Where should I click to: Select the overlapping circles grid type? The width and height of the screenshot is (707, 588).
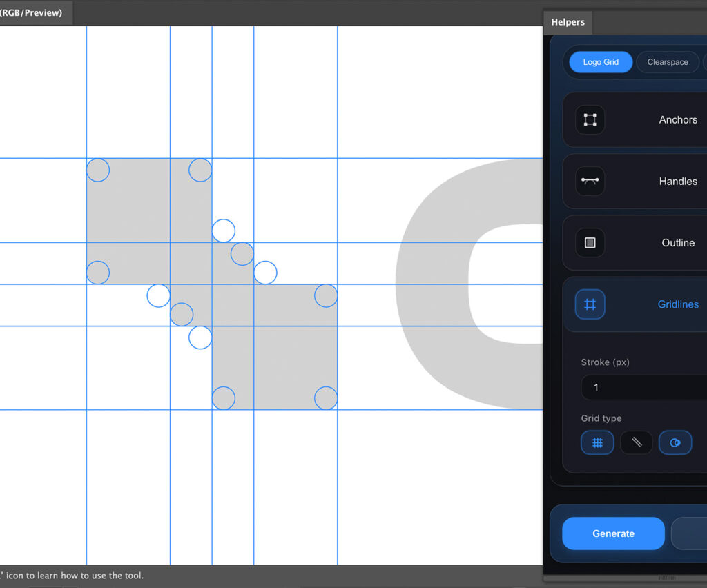(675, 443)
